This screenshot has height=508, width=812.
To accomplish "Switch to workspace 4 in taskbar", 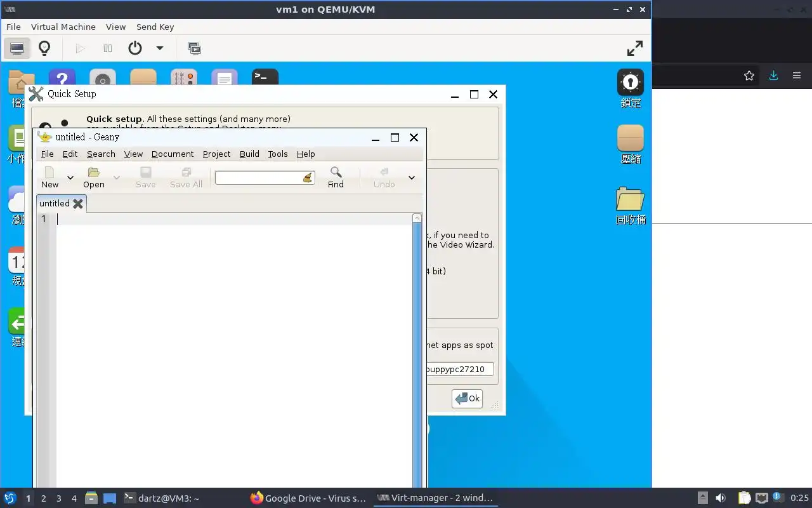I will 74,498.
